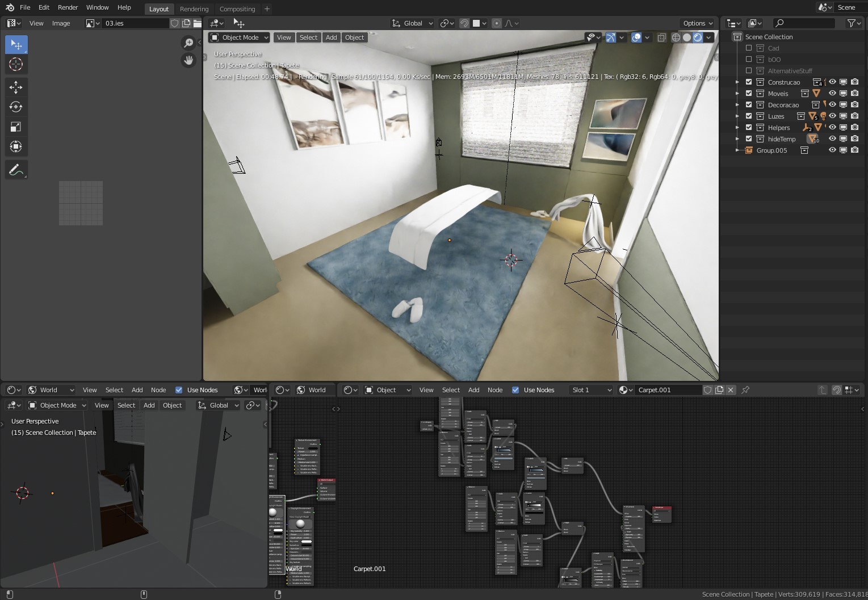Select the Move tool in the viewport toolbar
Viewport: 868px width, 600px height.
pos(16,87)
